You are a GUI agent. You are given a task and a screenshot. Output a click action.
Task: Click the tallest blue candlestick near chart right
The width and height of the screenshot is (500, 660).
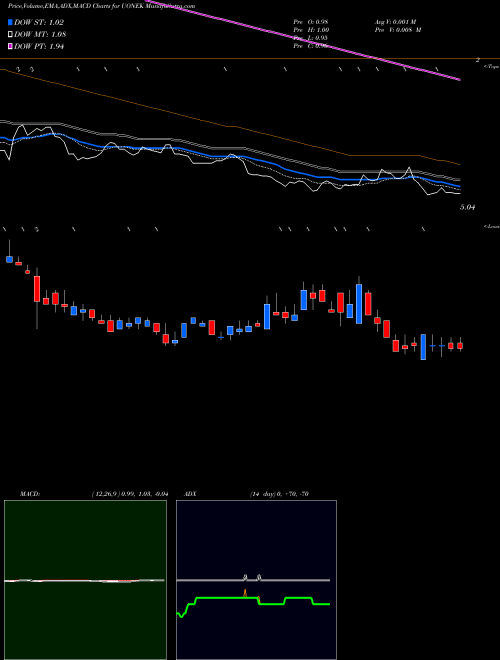tap(359, 304)
